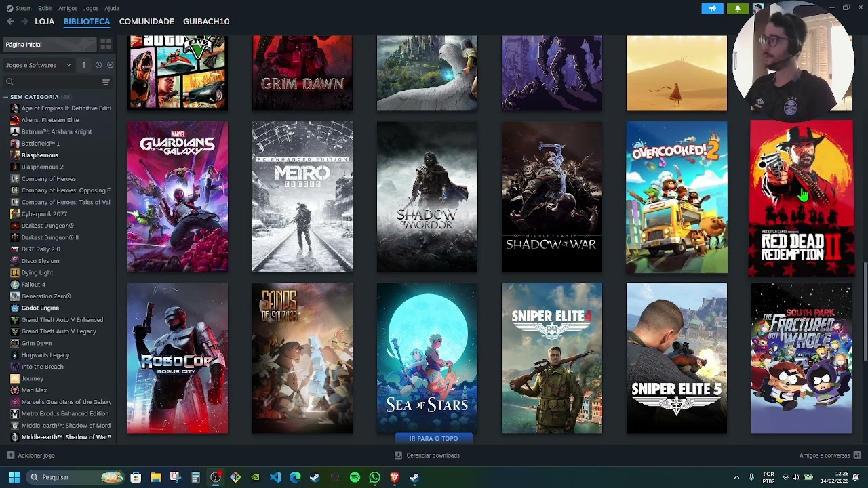Launch Visual Studio Code from taskbar
This screenshot has width=868, height=488.
(275, 477)
